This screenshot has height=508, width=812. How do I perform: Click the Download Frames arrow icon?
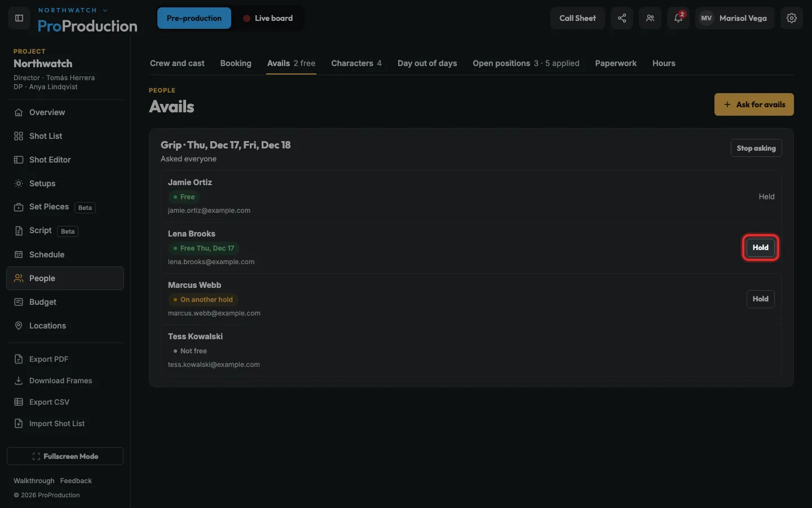point(19,380)
